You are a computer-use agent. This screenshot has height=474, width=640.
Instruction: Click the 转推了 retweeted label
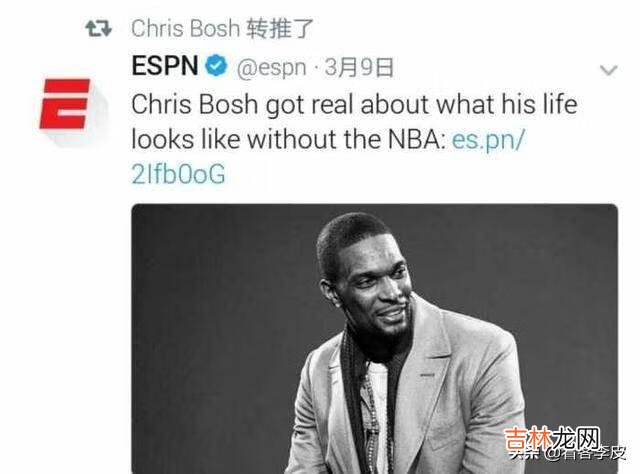(280, 29)
